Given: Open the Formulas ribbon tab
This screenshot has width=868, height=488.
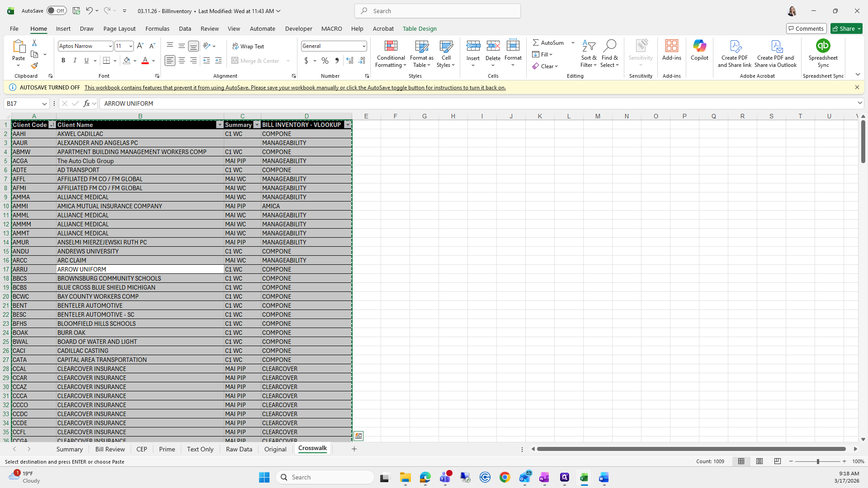Looking at the screenshot, I should click(x=157, y=28).
